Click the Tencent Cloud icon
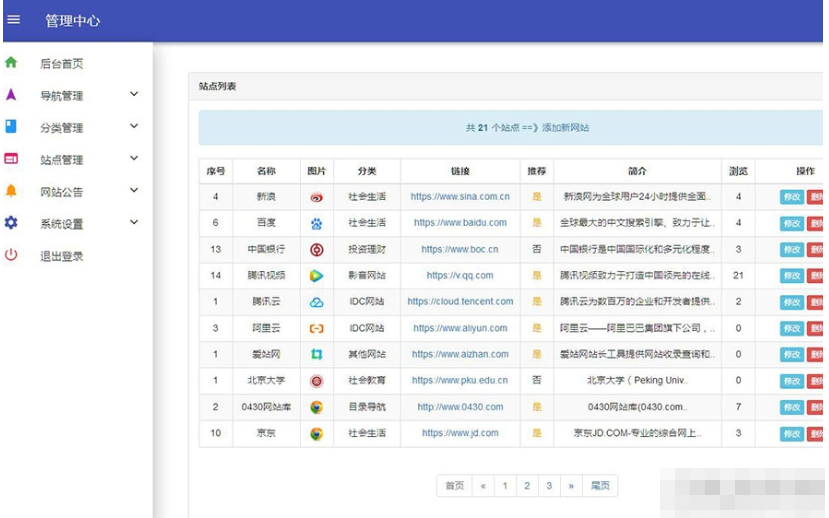 317,302
